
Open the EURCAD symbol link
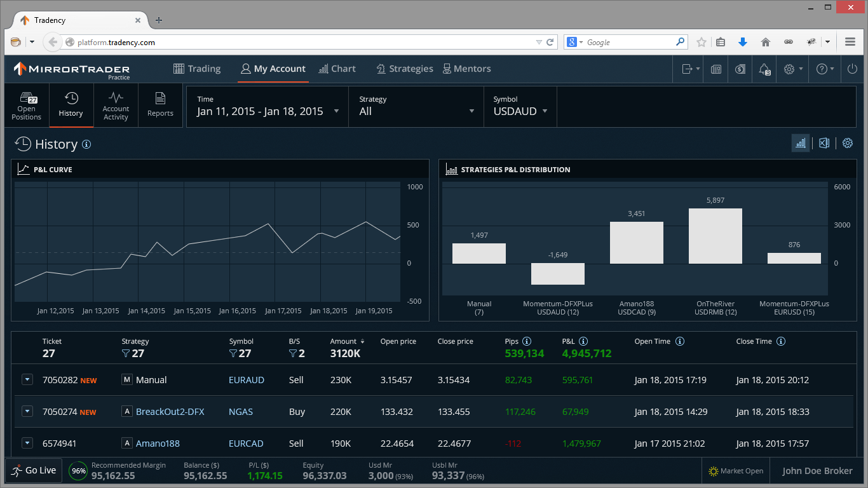(x=246, y=444)
